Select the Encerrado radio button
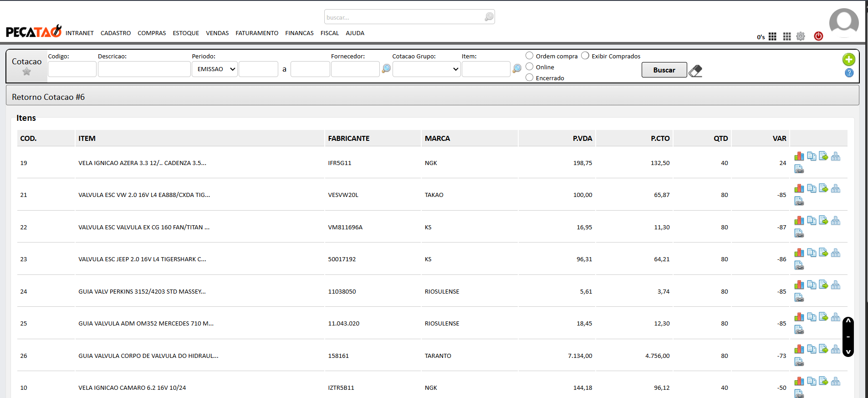 coord(529,78)
